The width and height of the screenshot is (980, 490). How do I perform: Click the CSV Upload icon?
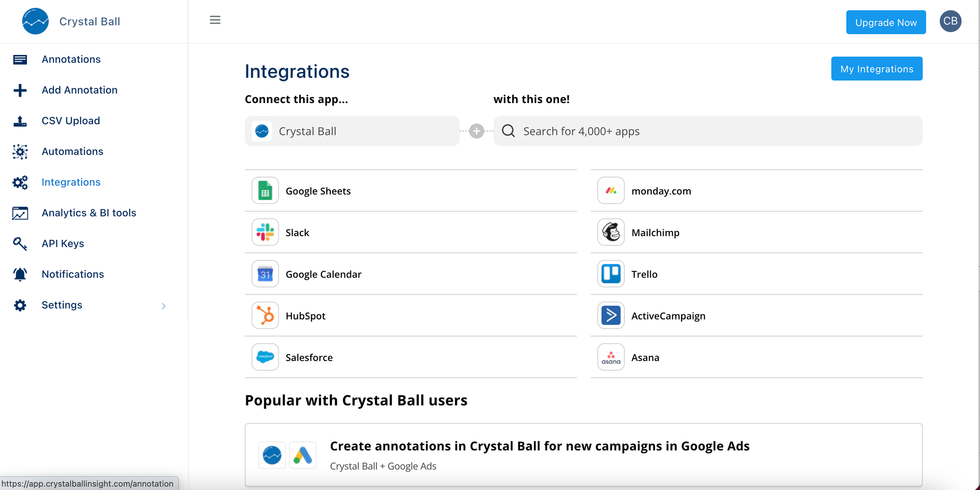coord(20,121)
